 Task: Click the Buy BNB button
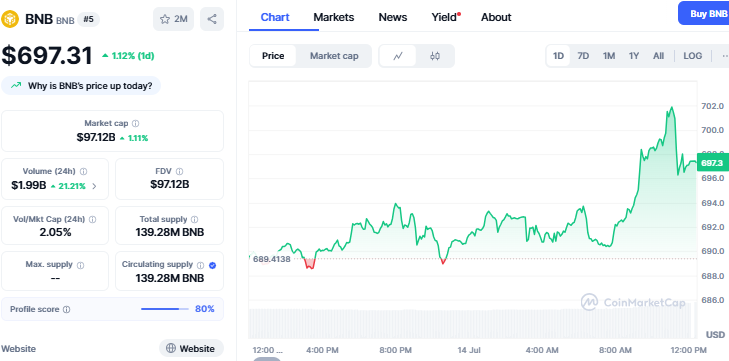(x=704, y=13)
